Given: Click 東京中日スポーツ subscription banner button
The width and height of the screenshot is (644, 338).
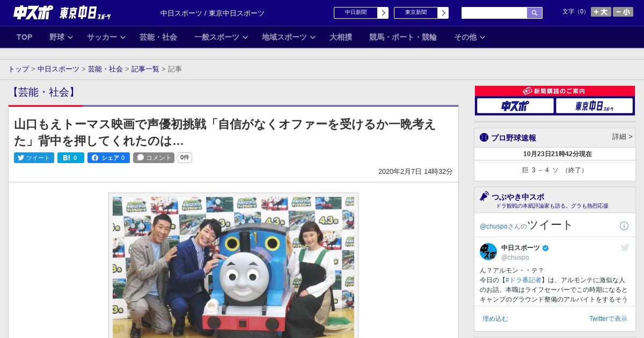Looking at the screenshot, I should click(x=594, y=106).
